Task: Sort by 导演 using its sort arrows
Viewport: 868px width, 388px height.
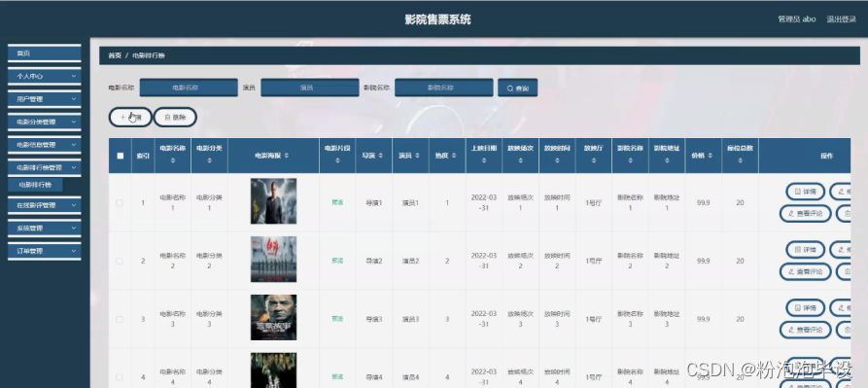Action: pos(381,157)
